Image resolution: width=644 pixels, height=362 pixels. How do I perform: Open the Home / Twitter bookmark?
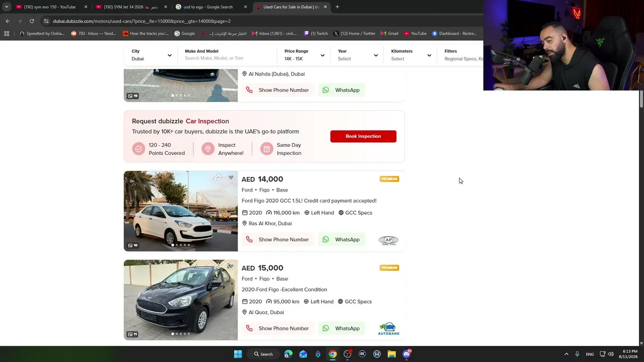click(x=354, y=34)
